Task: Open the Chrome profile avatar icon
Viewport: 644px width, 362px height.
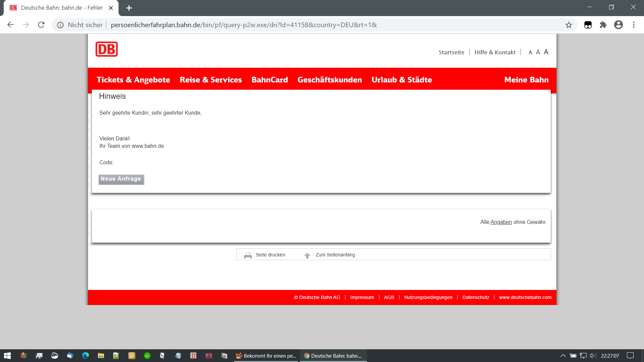Action: click(x=619, y=25)
